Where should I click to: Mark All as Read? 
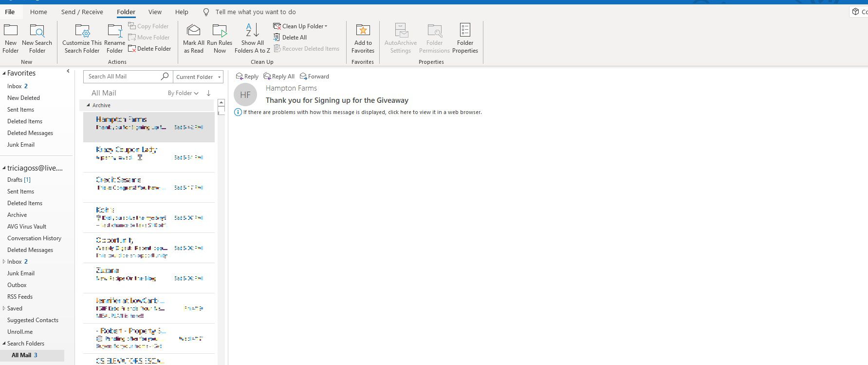(x=194, y=38)
